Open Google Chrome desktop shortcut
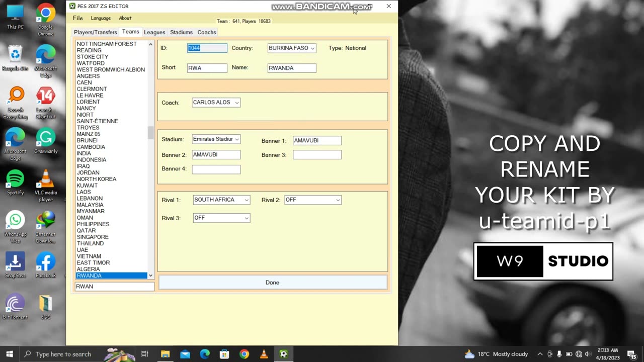 45,20
